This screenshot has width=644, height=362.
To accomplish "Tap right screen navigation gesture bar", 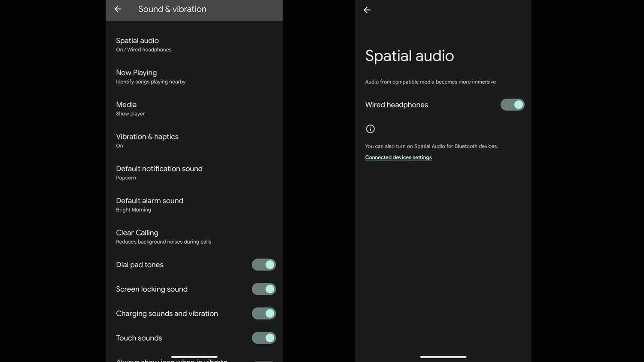I will tap(443, 356).
